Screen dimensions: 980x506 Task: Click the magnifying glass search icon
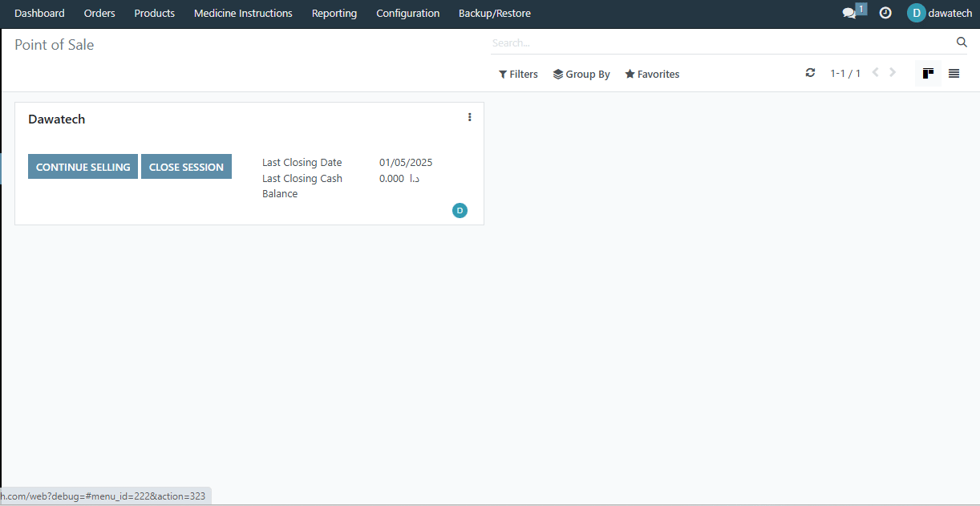tap(962, 43)
